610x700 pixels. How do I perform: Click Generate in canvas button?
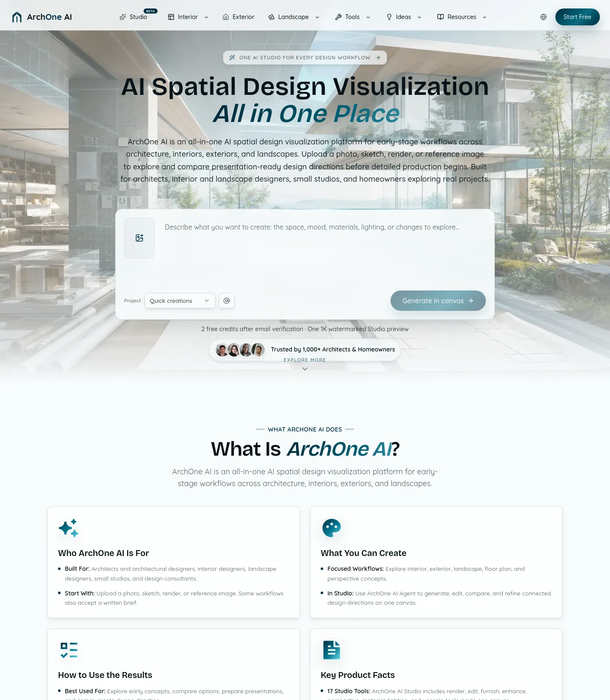click(438, 301)
